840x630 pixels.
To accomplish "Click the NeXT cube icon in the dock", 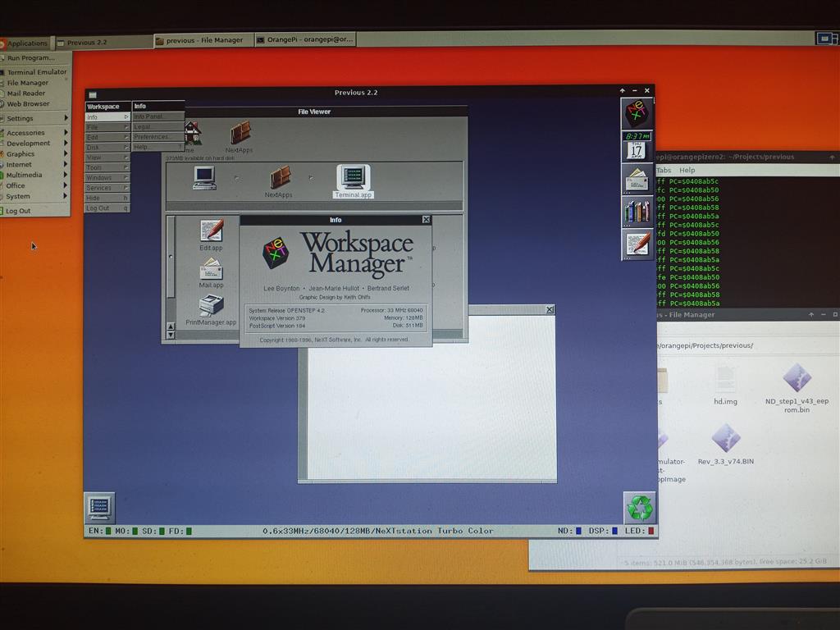I will [637, 112].
